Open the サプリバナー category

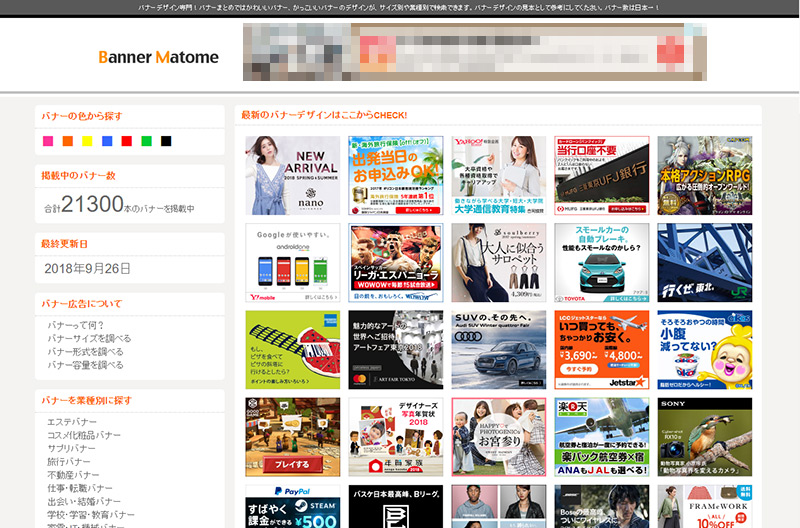tap(71, 448)
